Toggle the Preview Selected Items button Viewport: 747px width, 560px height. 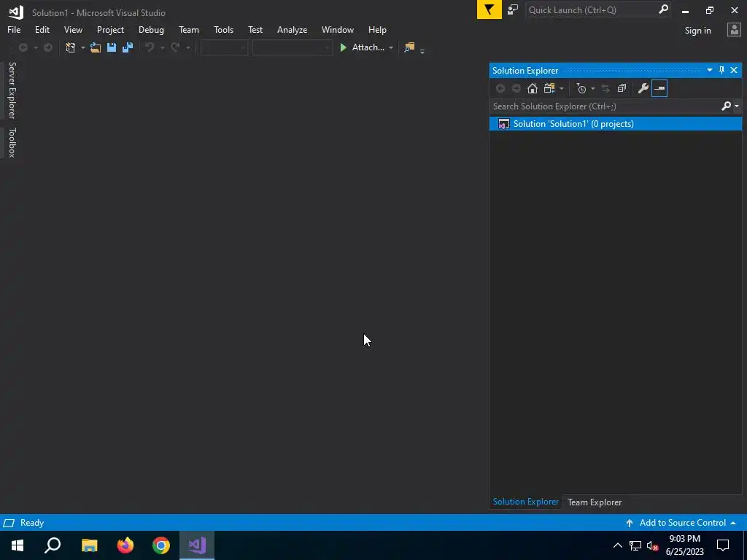(659, 88)
